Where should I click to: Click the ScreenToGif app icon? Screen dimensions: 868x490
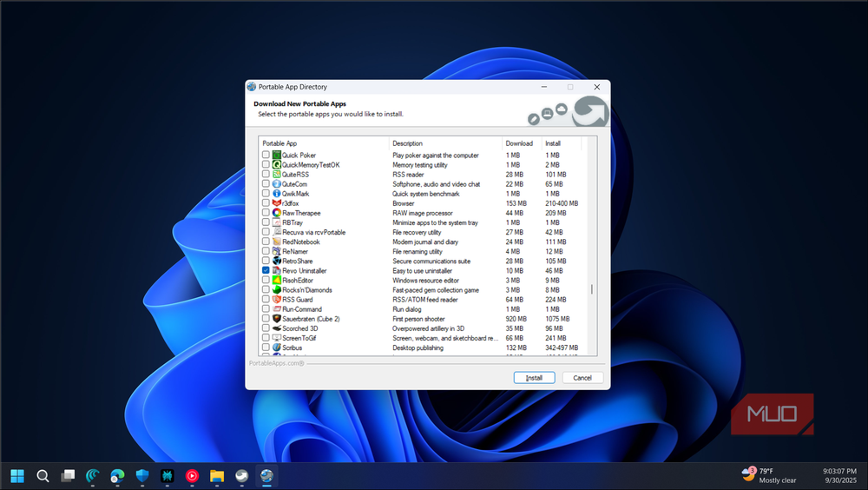point(276,338)
